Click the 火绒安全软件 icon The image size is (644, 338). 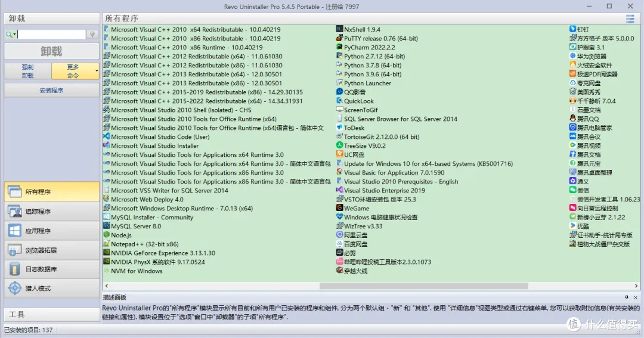(x=572, y=65)
